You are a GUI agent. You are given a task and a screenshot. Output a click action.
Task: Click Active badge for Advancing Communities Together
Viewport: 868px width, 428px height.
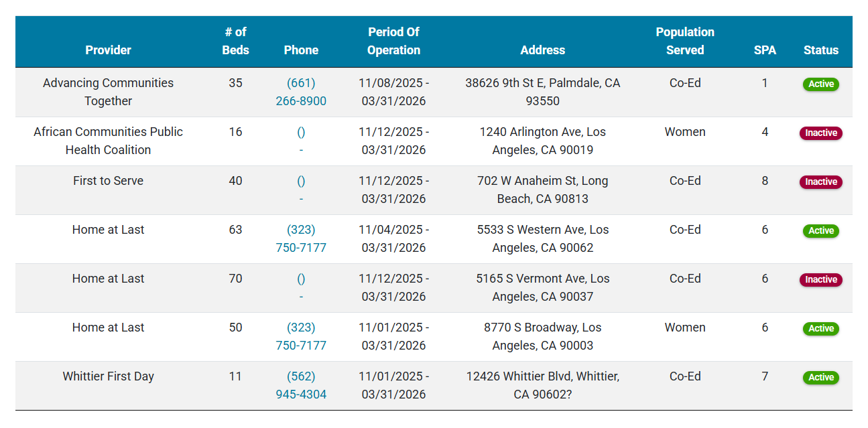click(821, 84)
